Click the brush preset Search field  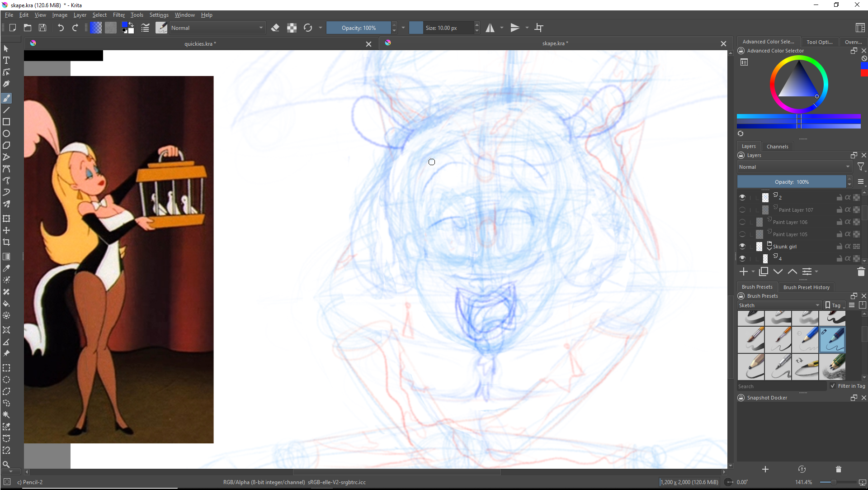[781, 386]
